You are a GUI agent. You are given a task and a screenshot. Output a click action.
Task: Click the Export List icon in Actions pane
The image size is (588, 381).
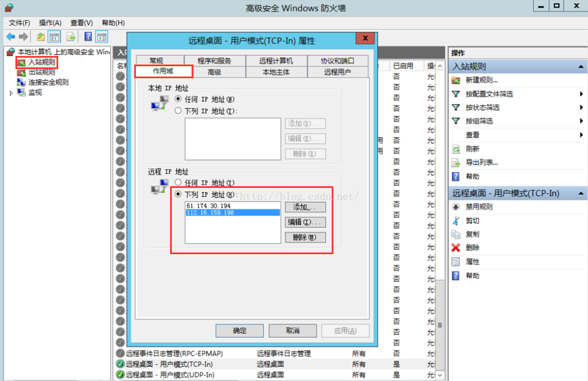(x=456, y=163)
